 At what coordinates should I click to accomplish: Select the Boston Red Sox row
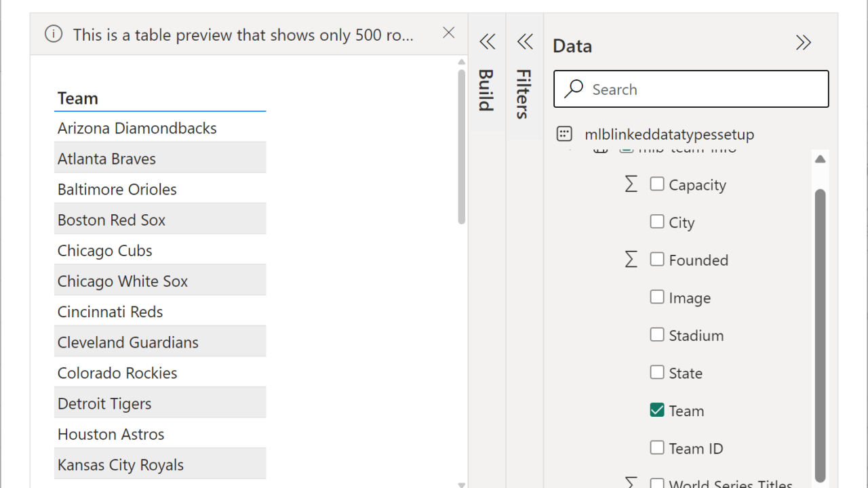point(112,220)
